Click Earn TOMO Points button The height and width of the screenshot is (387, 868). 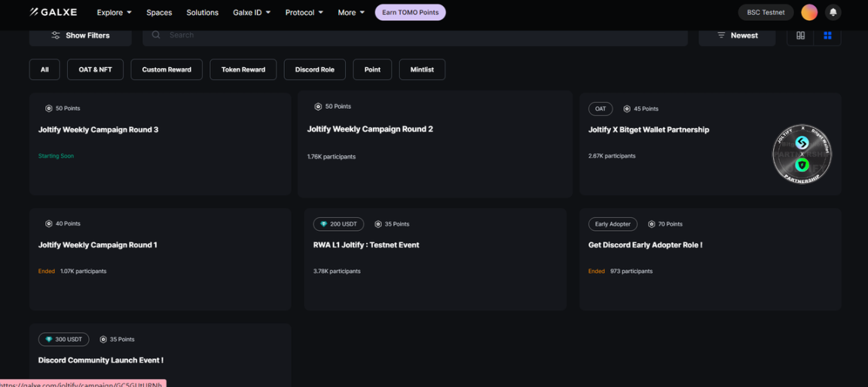tap(410, 12)
